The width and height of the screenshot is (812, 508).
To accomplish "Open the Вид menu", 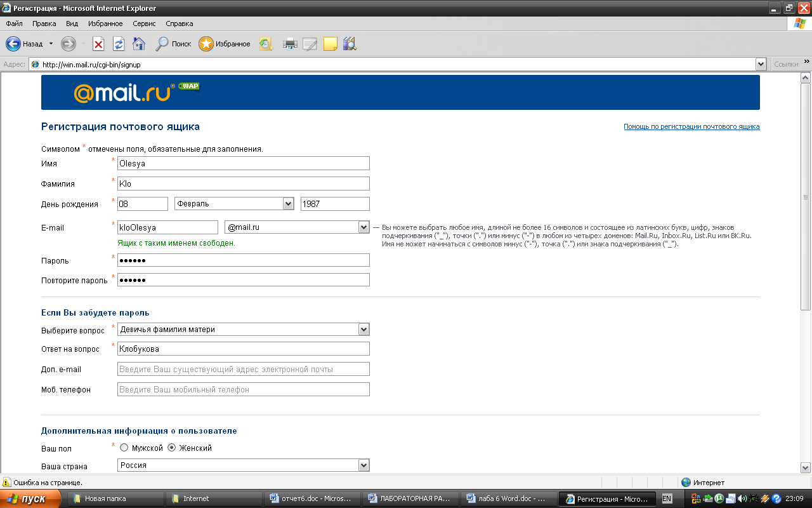I will [72, 23].
